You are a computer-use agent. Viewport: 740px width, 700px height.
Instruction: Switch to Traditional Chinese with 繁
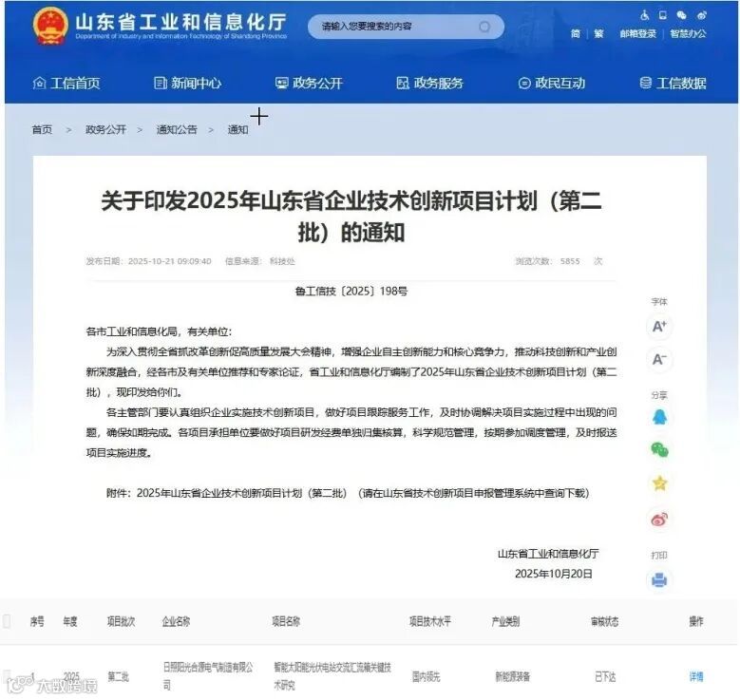598,33
